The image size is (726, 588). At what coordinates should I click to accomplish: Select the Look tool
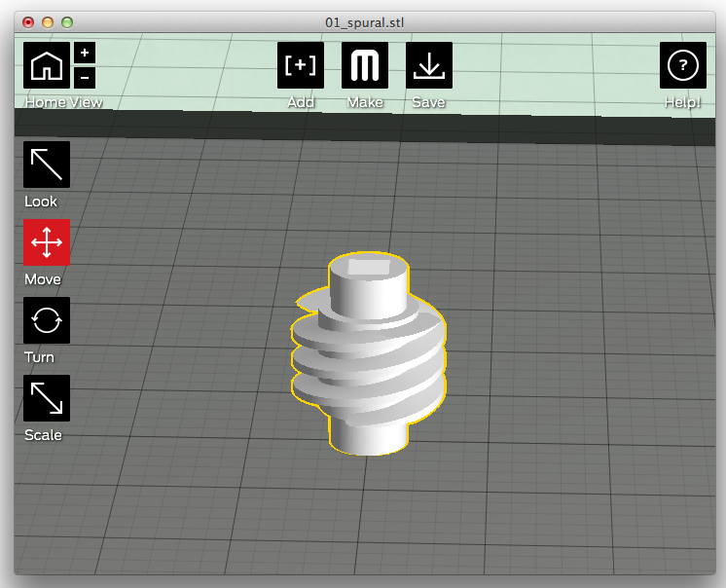(x=47, y=165)
